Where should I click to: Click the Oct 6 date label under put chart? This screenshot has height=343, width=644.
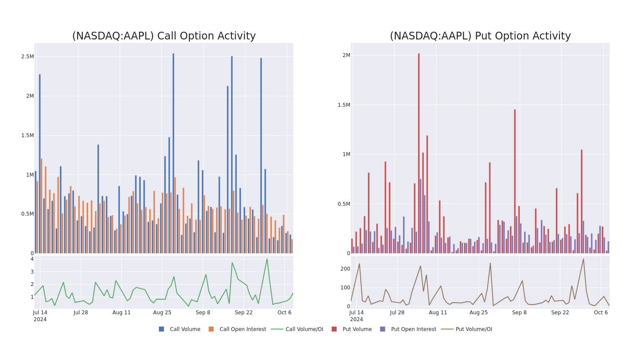(x=601, y=313)
